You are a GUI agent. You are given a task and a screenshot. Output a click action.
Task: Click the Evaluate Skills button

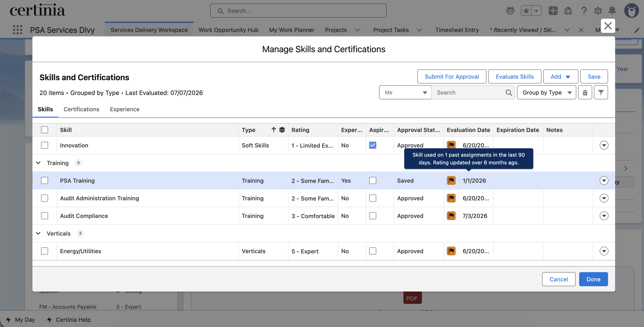click(x=515, y=76)
